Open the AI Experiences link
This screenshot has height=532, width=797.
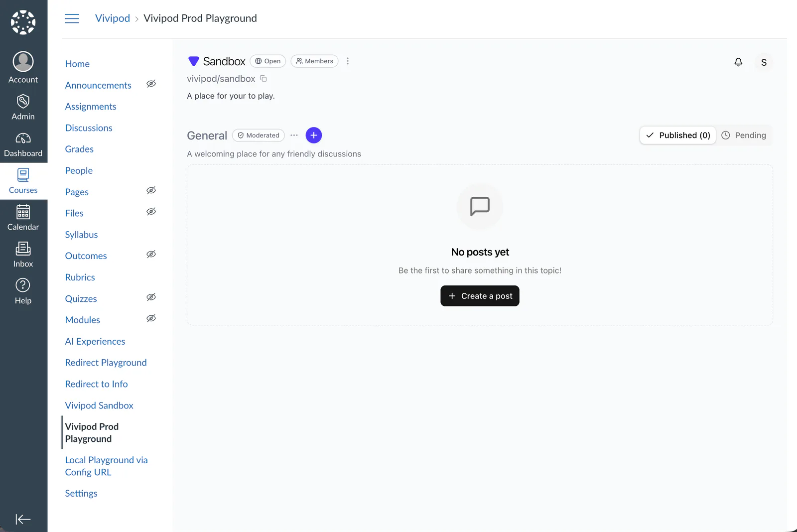[95, 341]
